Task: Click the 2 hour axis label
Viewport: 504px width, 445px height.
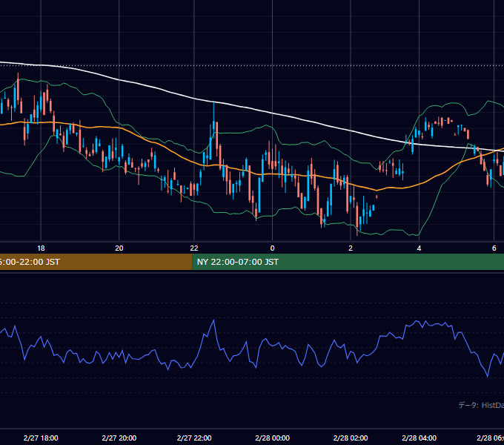Action: (351, 248)
